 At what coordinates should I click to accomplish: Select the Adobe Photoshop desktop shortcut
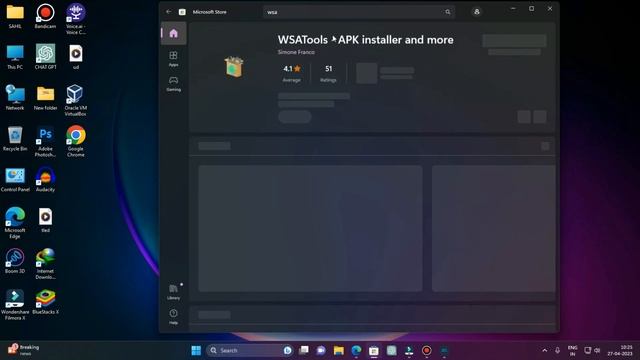[x=45, y=142]
